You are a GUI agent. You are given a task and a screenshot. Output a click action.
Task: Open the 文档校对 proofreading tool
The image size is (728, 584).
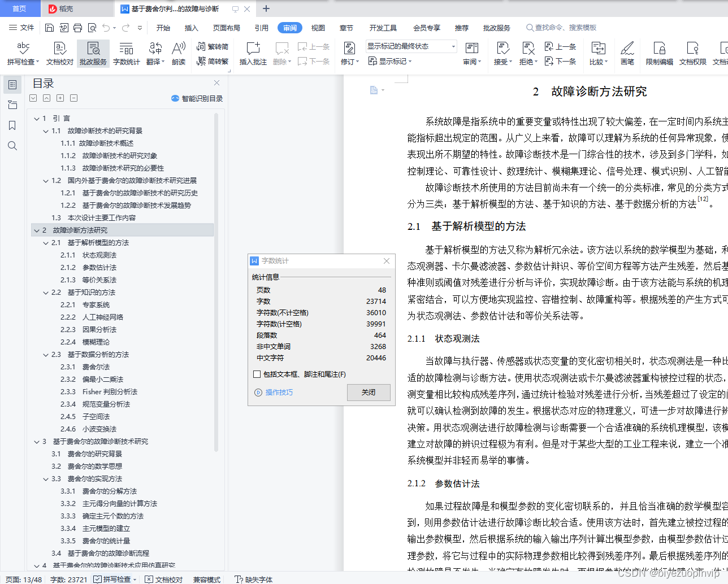click(x=60, y=53)
